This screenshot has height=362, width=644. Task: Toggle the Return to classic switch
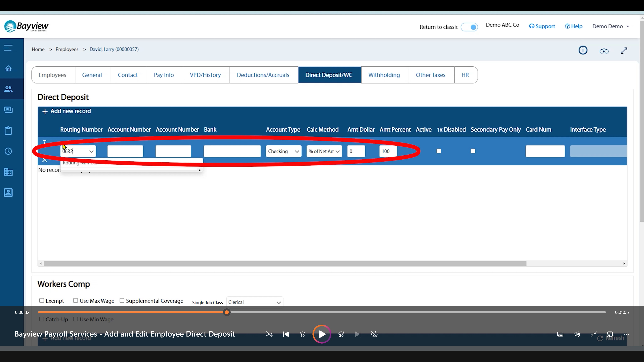[469, 27]
